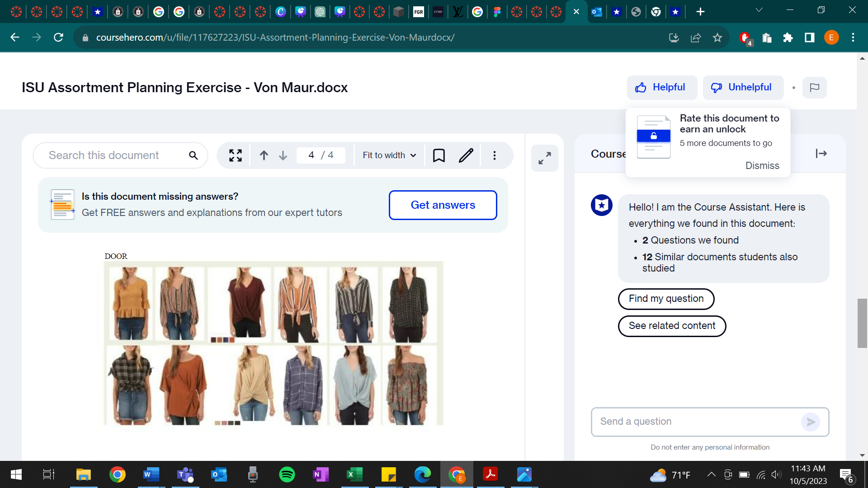This screenshot has height=488, width=868.
Task: Go back with browser back arrow
Action: tap(15, 38)
